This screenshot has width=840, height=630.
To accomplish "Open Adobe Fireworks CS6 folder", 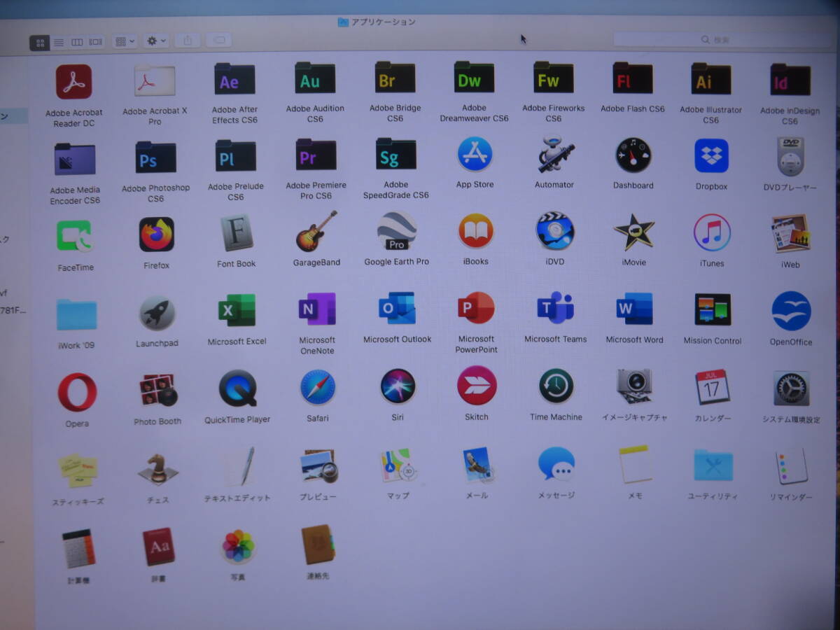I will coord(553,78).
